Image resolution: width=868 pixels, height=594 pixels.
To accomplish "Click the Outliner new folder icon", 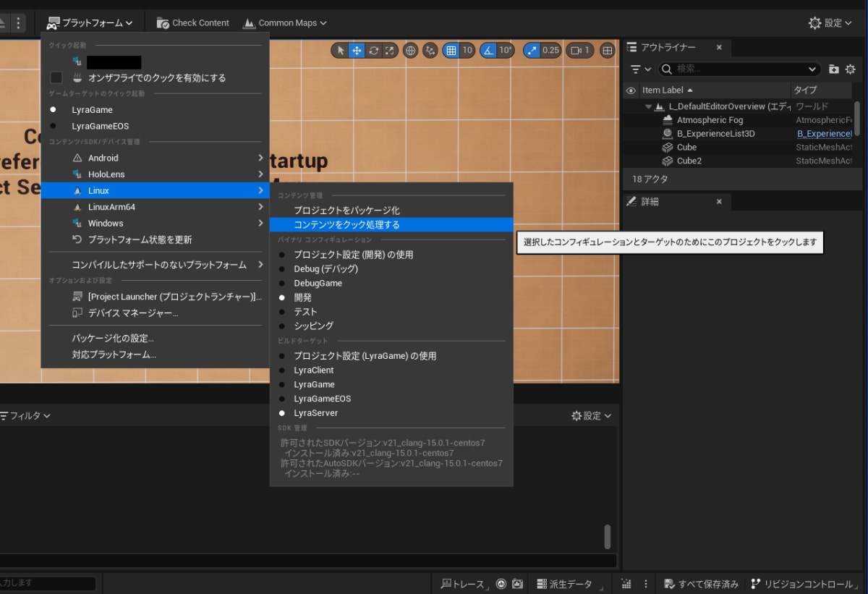I will tap(833, 69).
